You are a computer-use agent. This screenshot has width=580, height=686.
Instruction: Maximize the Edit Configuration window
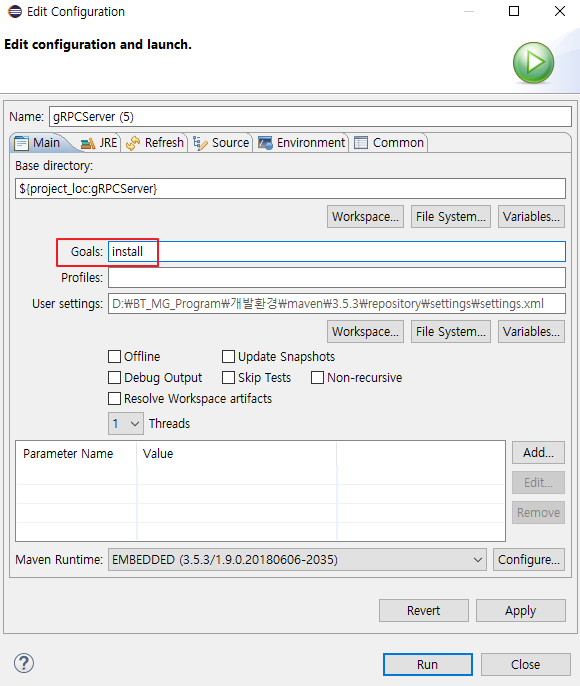coord(514,11)
